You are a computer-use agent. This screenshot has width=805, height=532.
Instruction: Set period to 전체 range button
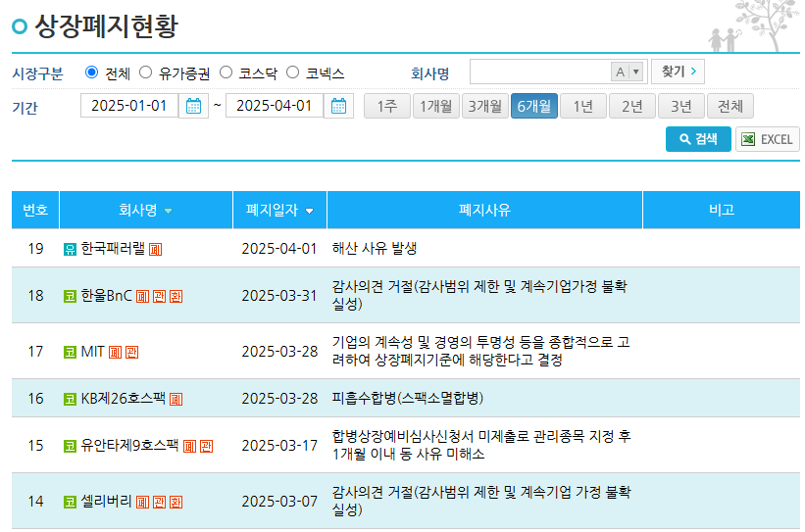click(730, 106)
